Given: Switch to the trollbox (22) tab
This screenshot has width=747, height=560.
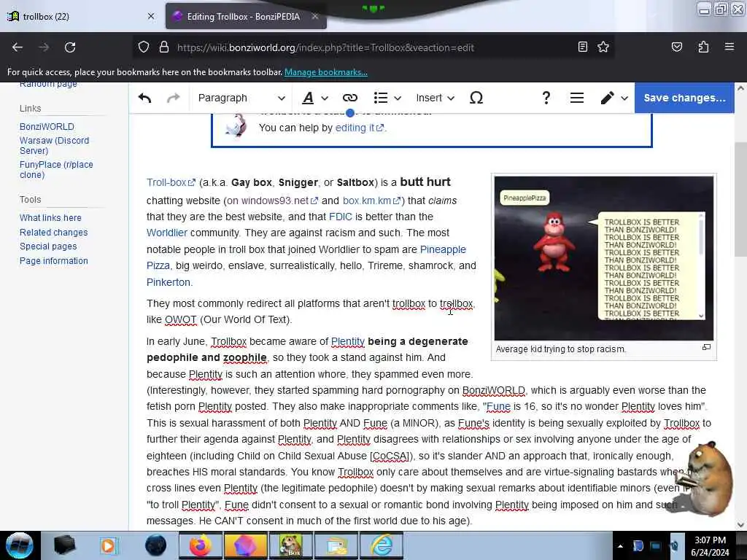Looking at the screenshot, I should [x=81, y=16].
